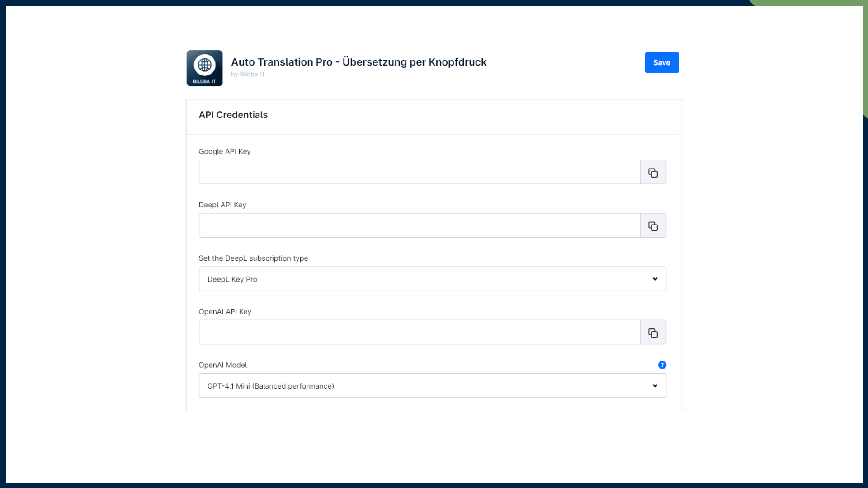Viewport: 868px width, 488px height.
Task: Click the OpenAI API Key label
Action: 225,312
